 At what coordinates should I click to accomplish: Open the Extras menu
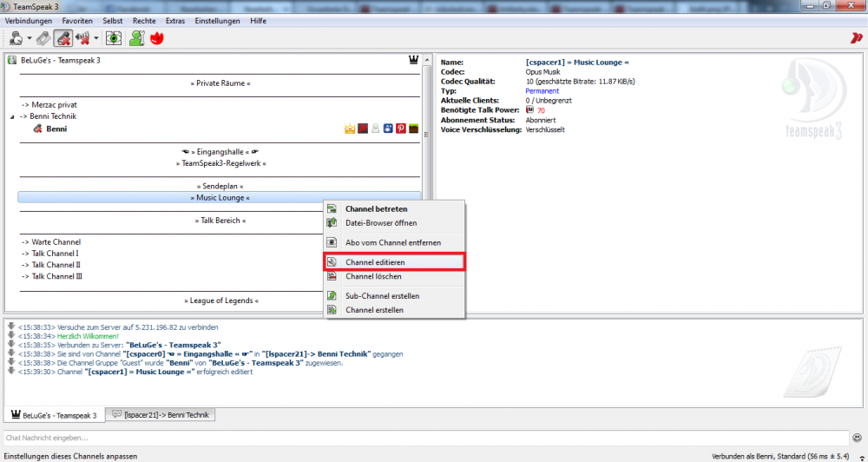point(175,21)
